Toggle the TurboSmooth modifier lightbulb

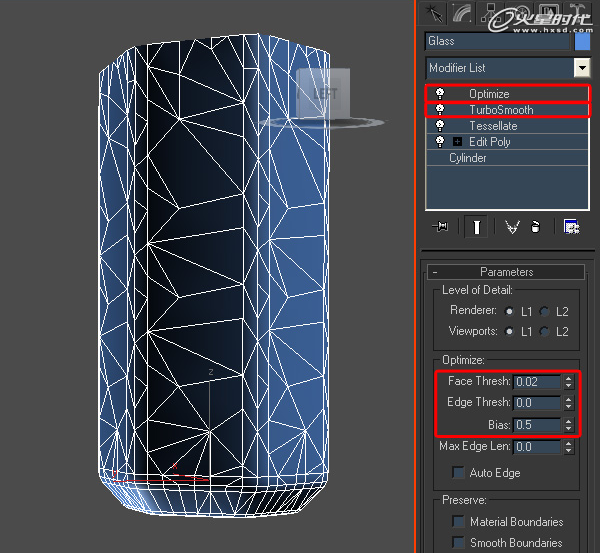coord(440,110)
